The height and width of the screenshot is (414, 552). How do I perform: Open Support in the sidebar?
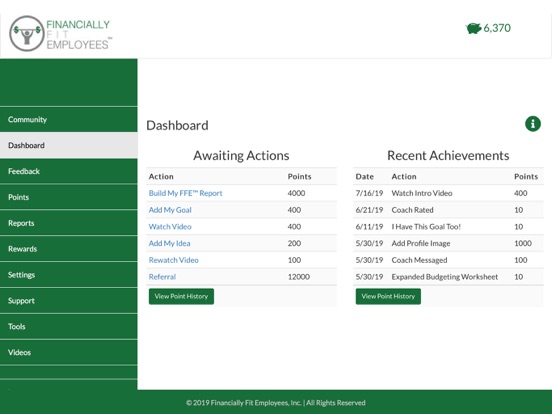click(69, 301)
